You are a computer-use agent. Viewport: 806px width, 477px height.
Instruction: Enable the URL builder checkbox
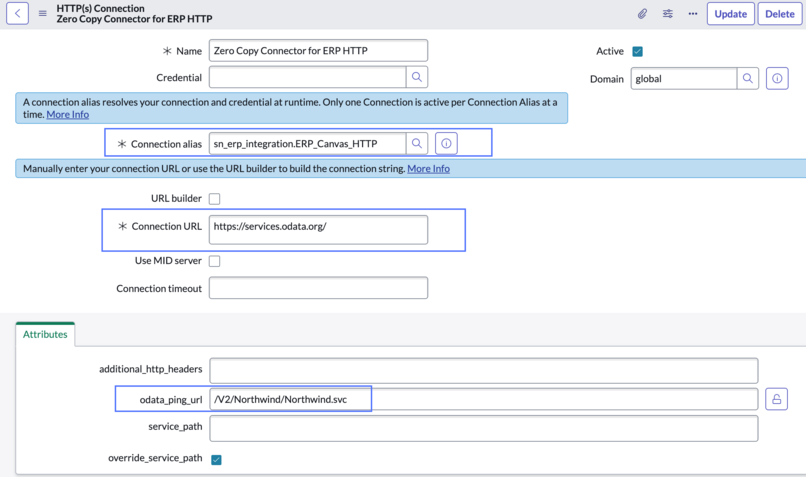(x=215, y=199)
